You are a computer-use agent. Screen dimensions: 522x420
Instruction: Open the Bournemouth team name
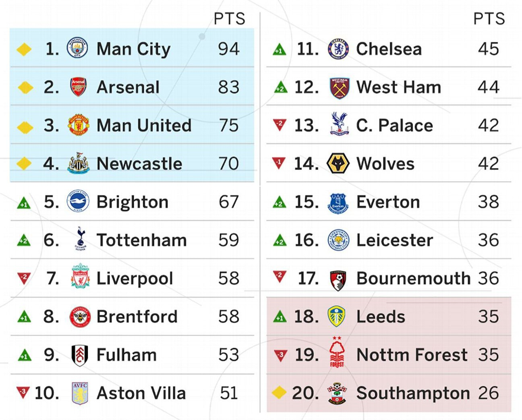tap(413, 278)
